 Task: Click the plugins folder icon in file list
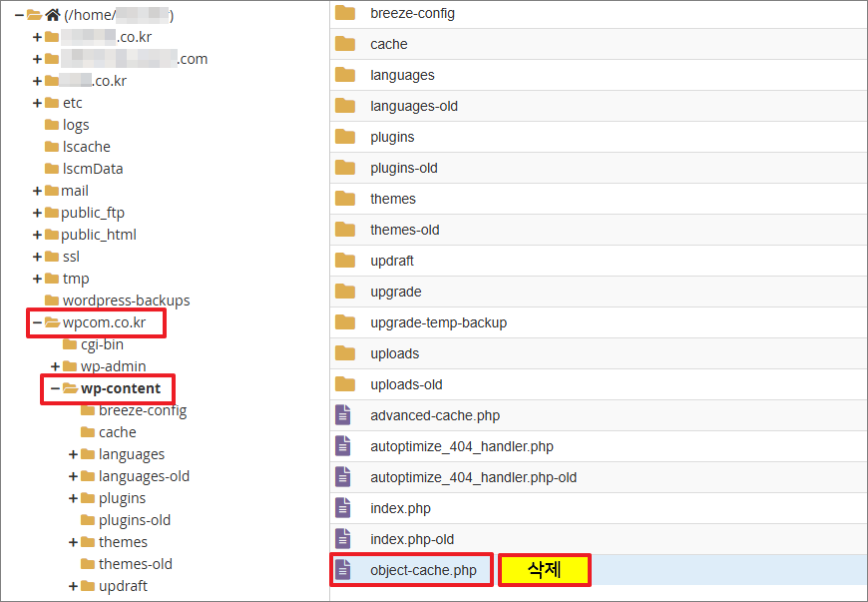(345, 137)
